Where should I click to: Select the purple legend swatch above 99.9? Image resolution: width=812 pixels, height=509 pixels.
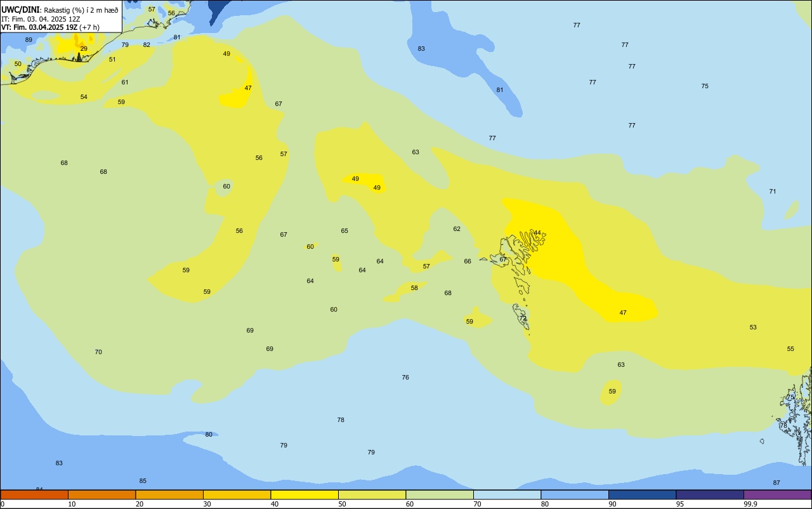[778, 494]
